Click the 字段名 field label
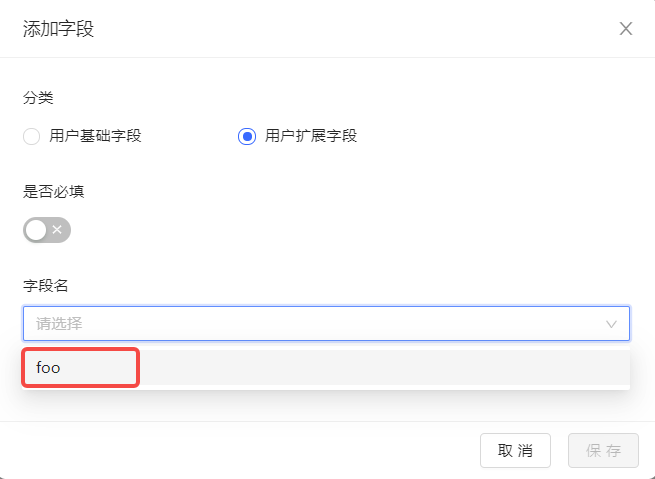655x479 pixels. [x=45, y=286]
